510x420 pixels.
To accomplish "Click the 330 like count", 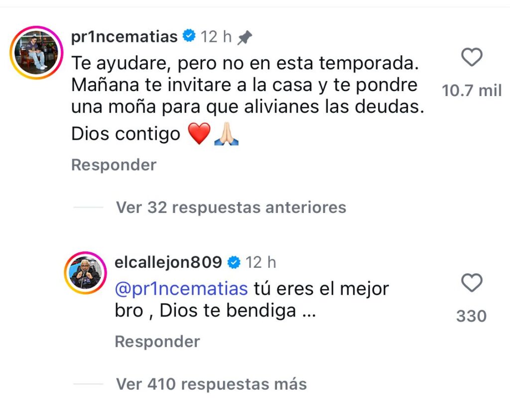I will point(470,315).
